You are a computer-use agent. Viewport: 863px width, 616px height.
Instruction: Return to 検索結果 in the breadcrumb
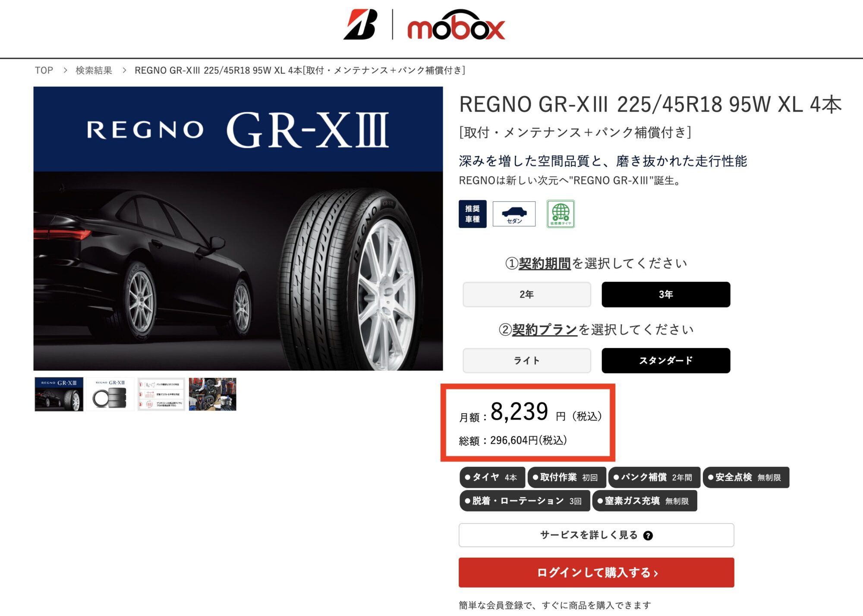point(94,70)
